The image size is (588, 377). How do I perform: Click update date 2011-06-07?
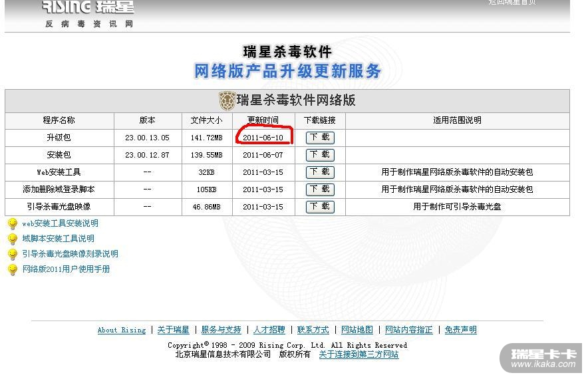click(x=263, y=155)
